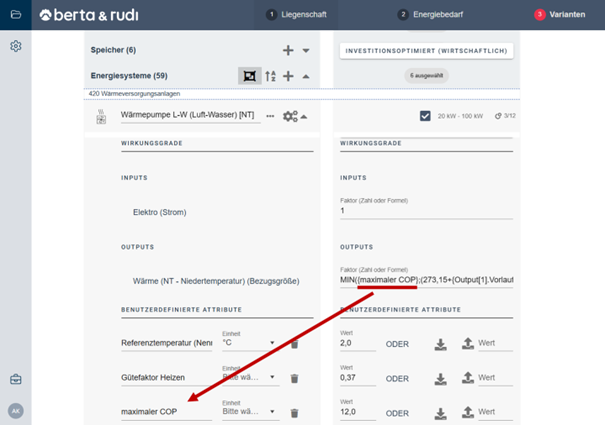Download value for Referenztemperatur row
This screenshot has height=426, width=605.
[440, 344]
